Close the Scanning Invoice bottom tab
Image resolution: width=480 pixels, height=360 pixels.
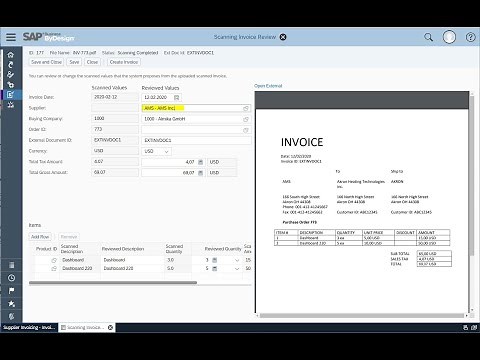(110, 328)
